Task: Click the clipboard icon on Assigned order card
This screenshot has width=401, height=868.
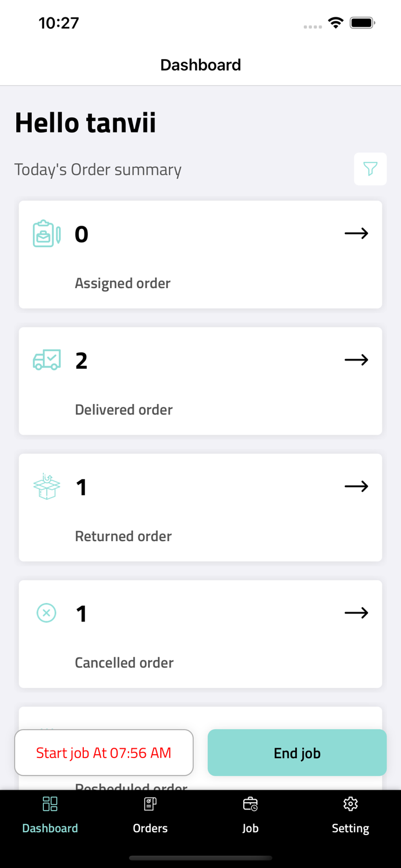Action: tap(46, 233)
